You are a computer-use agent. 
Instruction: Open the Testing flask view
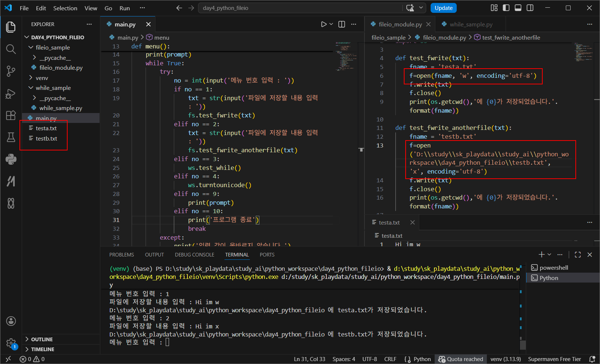pyautogui.click(x=11, y=137)
